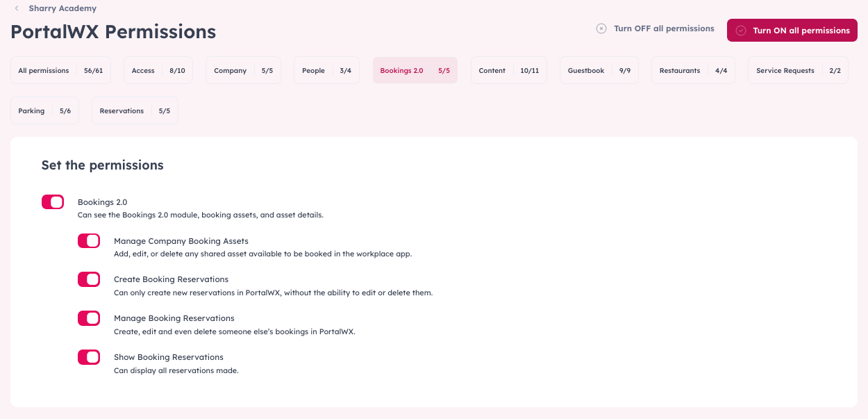Click the Bookings 2.0 permission label

click(103, 202)
